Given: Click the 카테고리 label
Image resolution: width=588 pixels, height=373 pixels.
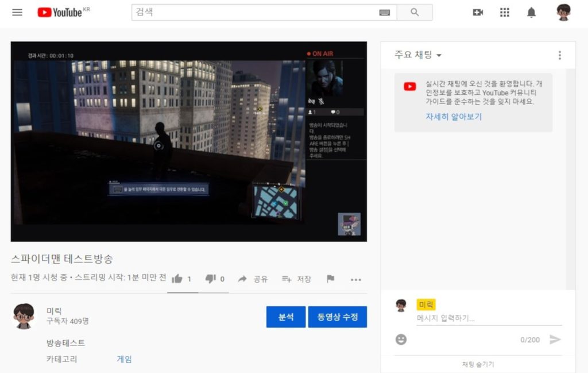Looking at the screenshot, I should [62, 359].
